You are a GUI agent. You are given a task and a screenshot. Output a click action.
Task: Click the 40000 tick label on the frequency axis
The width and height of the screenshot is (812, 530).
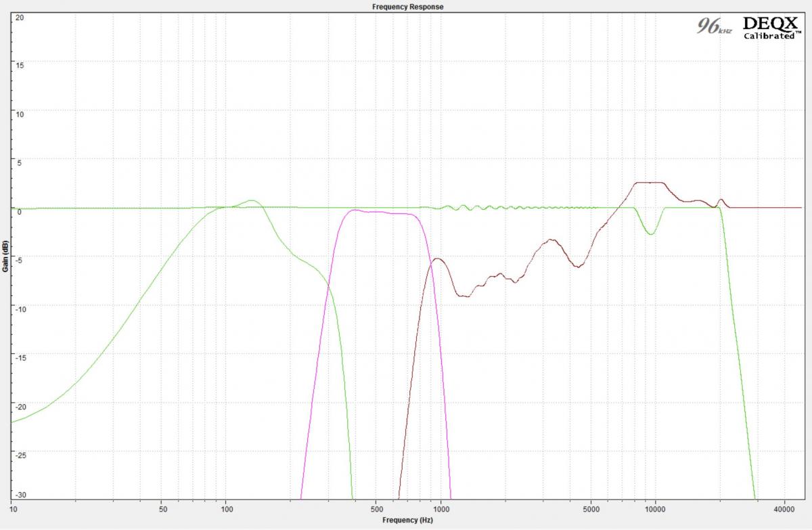[784, 507]
